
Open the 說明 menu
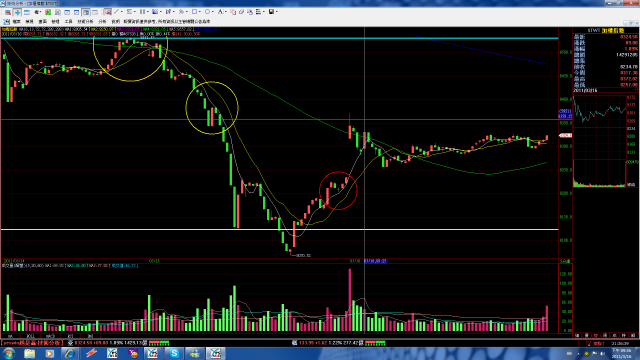click(x=116, y=21)
